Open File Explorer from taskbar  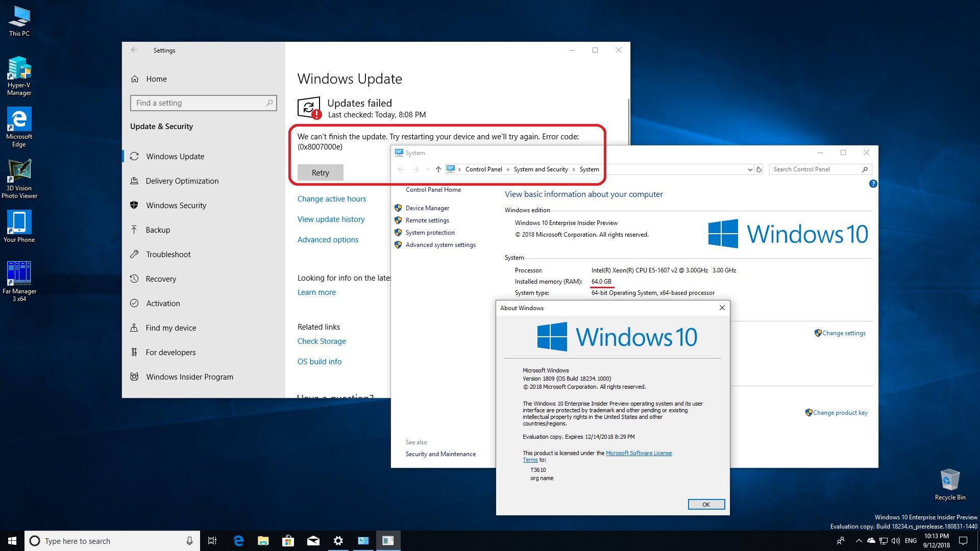tap(263, 541)
